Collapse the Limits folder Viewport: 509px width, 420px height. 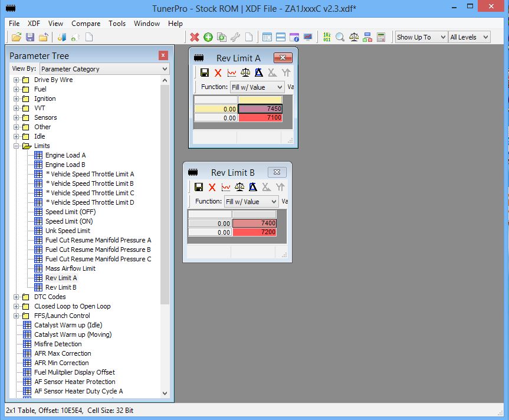point(16,146)
